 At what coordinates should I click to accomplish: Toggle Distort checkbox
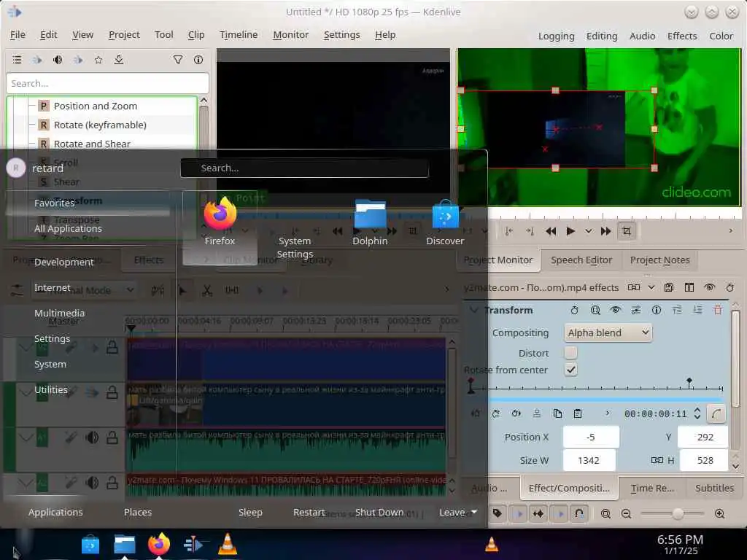pyautogui.click(x=570, y=352)
